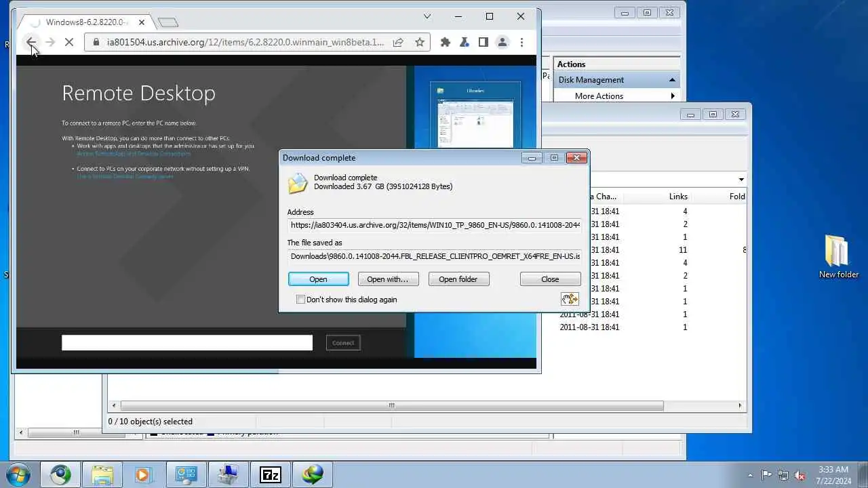Collapse the Disk Management actions section

point(672,80)
